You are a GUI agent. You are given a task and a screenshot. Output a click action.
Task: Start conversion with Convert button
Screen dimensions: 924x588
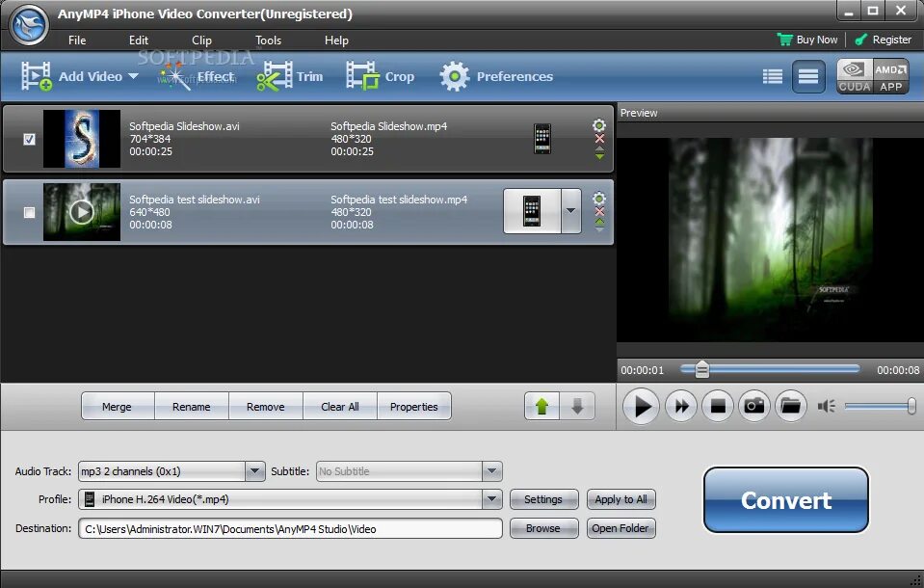click(786, 500)
